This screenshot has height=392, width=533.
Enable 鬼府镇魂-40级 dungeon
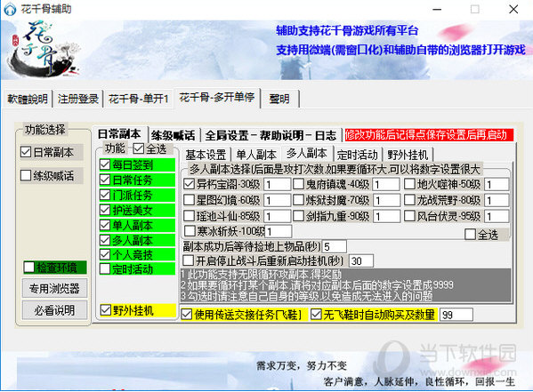click(298, 184)
